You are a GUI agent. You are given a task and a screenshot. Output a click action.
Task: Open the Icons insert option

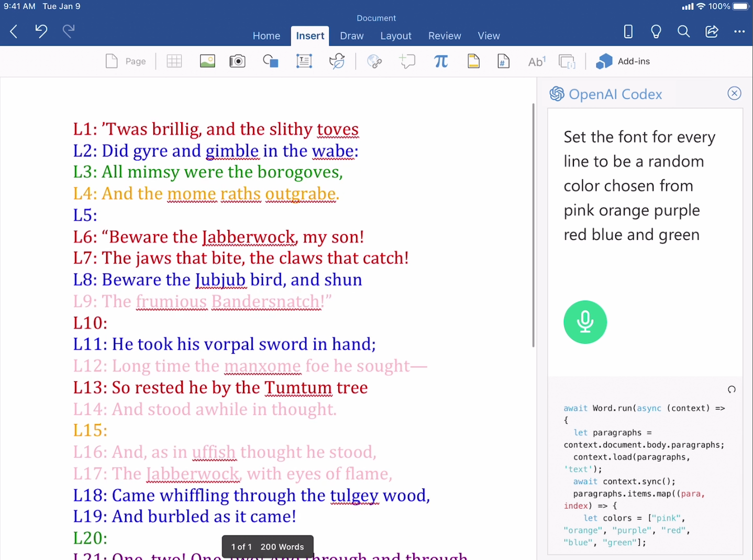(337, 61)
